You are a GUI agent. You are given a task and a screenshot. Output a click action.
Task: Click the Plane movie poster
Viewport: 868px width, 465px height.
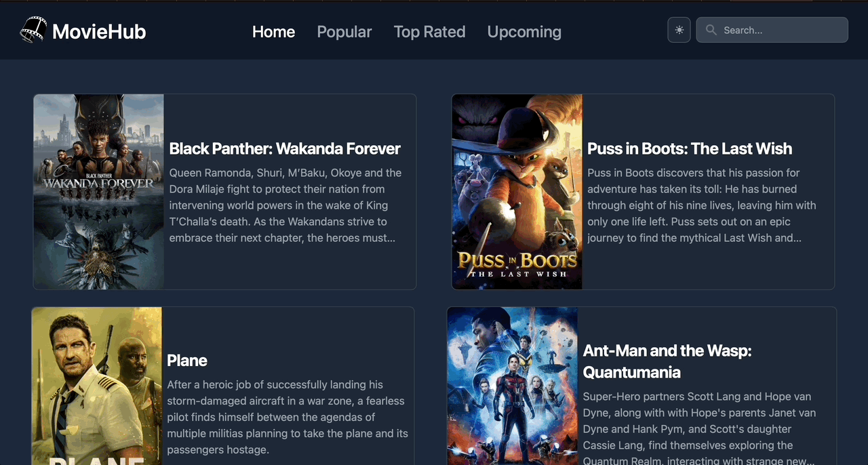[x=96, y=386]
